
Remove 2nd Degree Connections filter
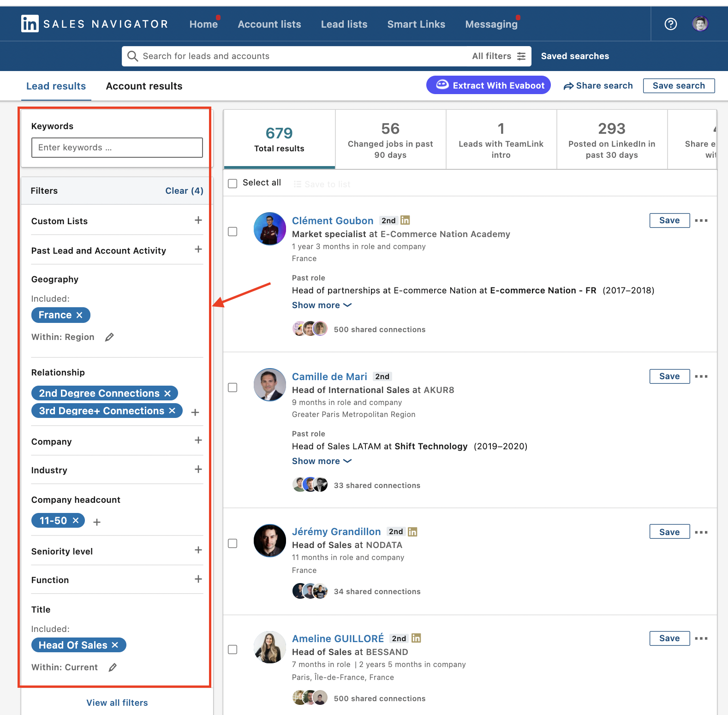[167, 393]
